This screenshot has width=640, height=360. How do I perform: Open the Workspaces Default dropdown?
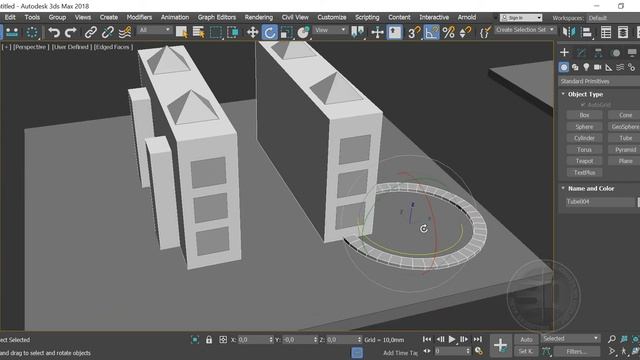[x=613, y=18]
